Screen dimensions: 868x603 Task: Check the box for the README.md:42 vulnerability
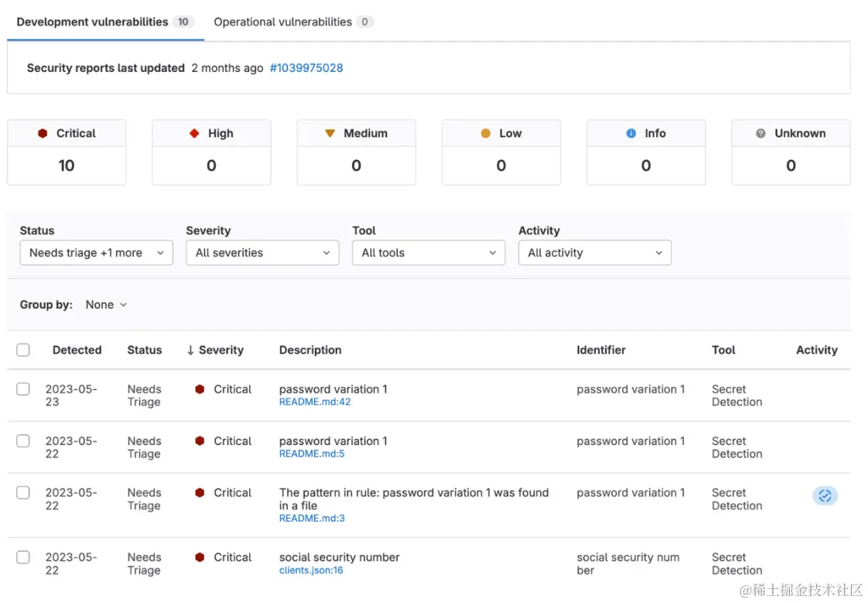23,389
